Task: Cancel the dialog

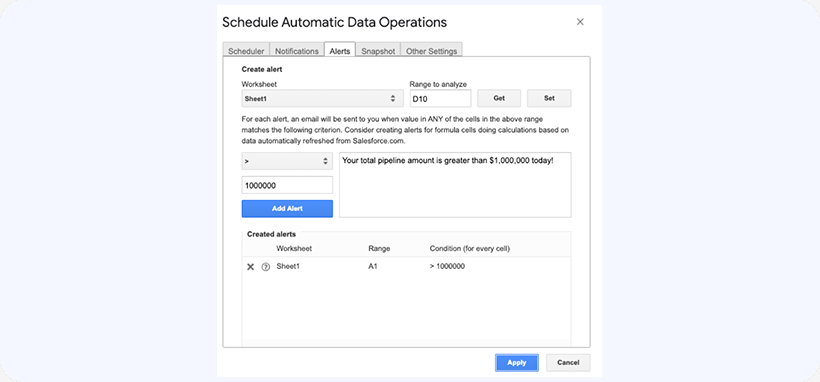Action: tap(568, 363)
